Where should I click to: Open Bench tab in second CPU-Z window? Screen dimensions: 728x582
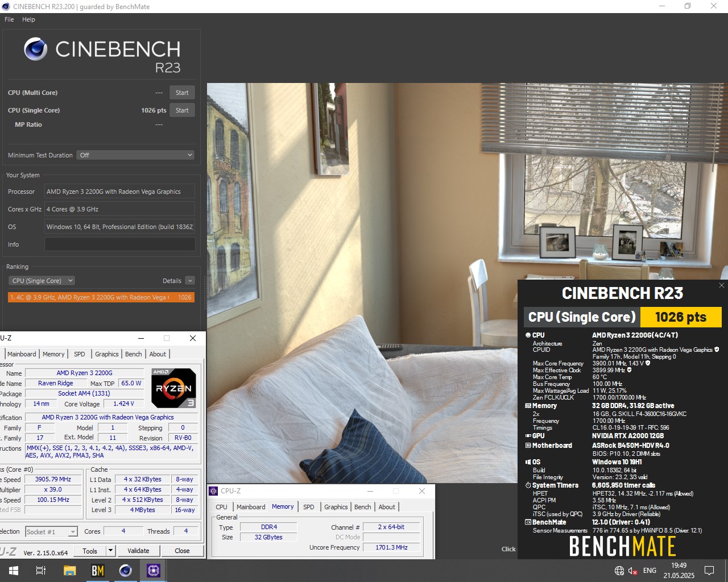click(x=363, y=507)
